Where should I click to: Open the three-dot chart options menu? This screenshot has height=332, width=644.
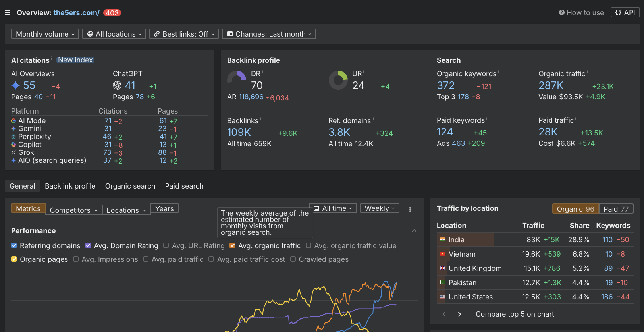(410, 209)
